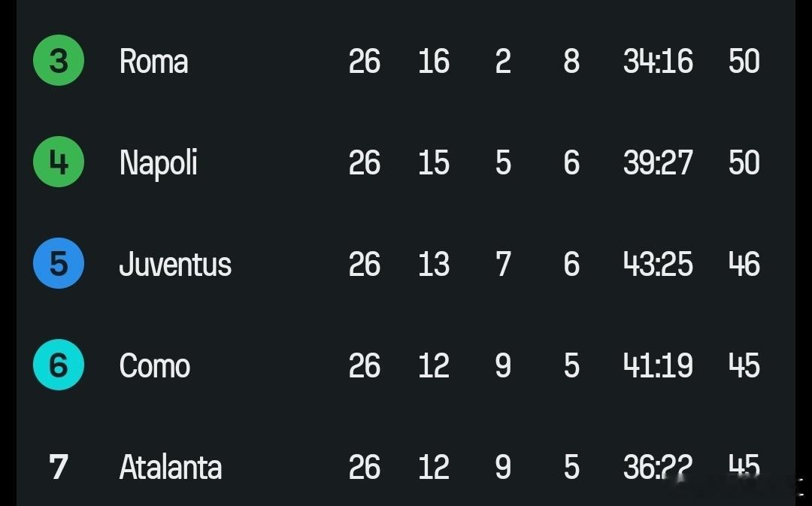Click Como's 45 points value
The height and width of the screenshot is (506, 812).
coord(744,366)
